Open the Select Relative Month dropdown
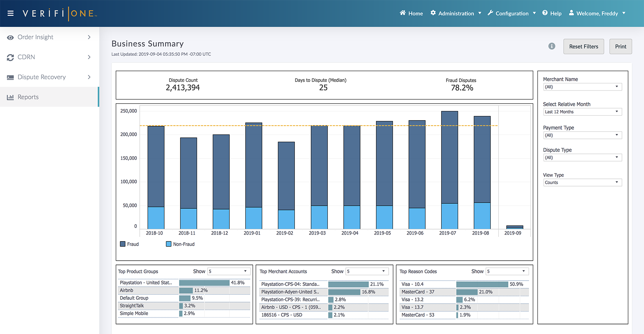644x334 pixels. 582,112
